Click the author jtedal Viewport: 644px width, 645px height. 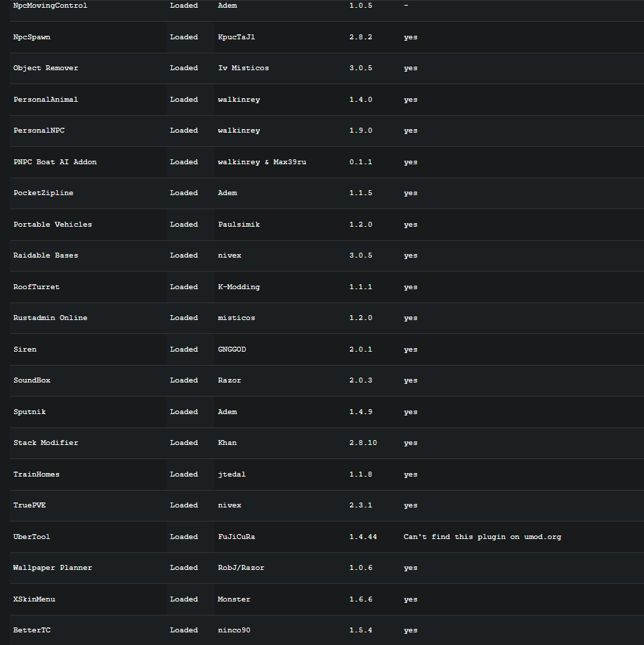(232, 474)
